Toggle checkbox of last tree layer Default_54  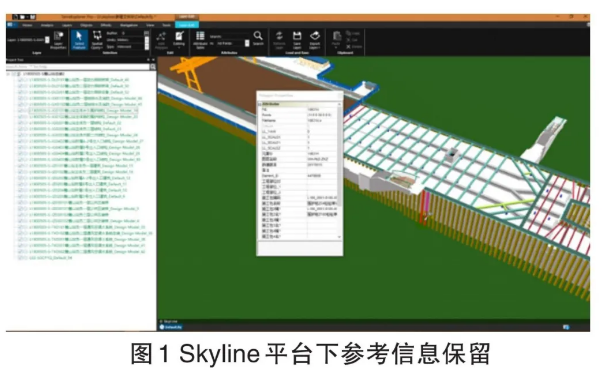point(20,258)
